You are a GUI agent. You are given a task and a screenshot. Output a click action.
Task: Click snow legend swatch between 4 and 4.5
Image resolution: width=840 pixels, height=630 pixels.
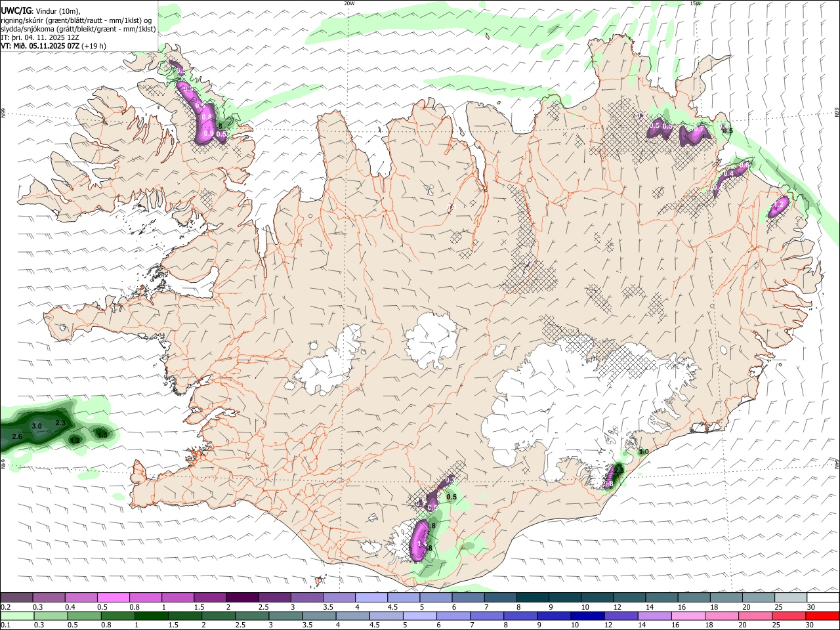pyautogui.click(x=371, y=597)
